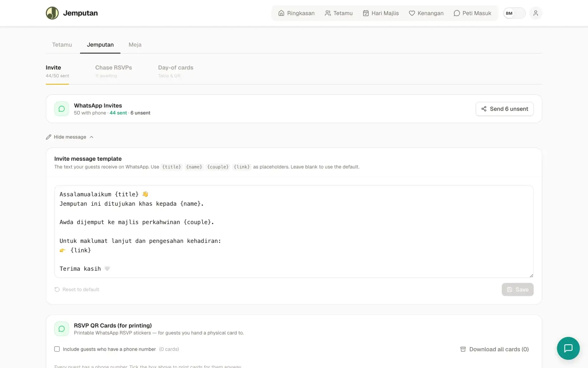Switch to the Tetamu sub-tab
This screenshot has width=588, height=368.
[62, 45]
